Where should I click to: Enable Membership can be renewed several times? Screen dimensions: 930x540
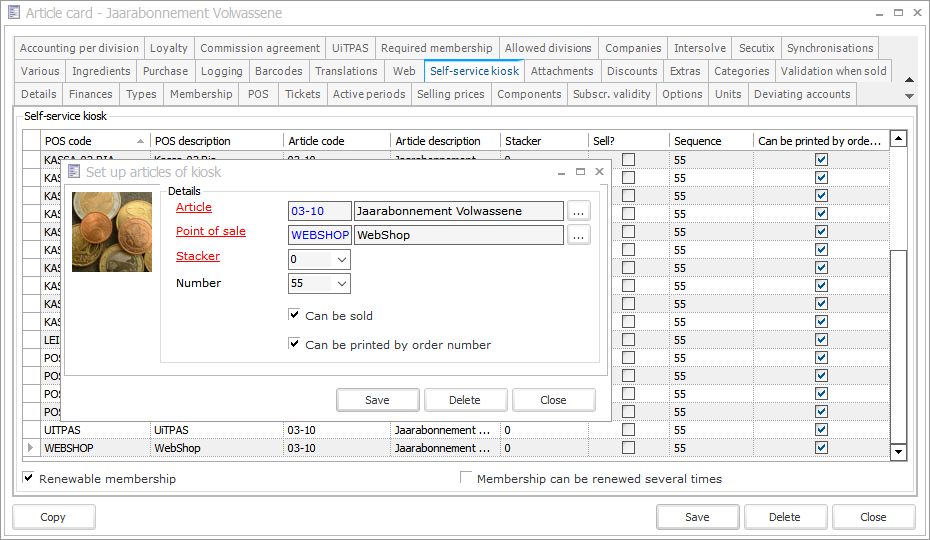coord(466,478)
